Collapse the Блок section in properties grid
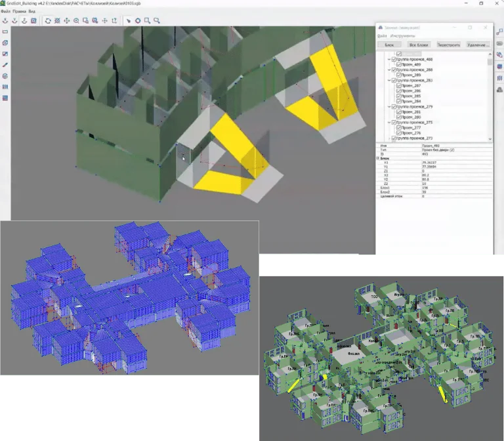Image resolution: width=504 pixels, height=441 pixels. coord(378,158)
